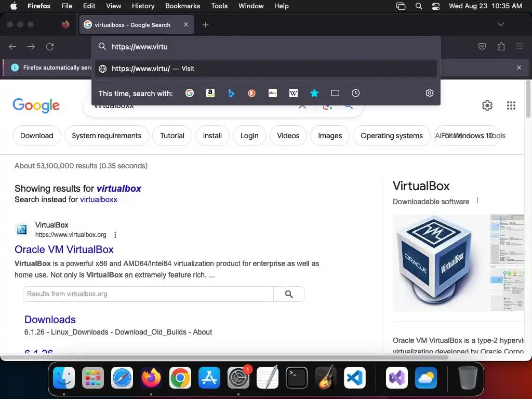Open the Tools menu
This screenshot has width=532, height=399.
click(x=219, y=6)
